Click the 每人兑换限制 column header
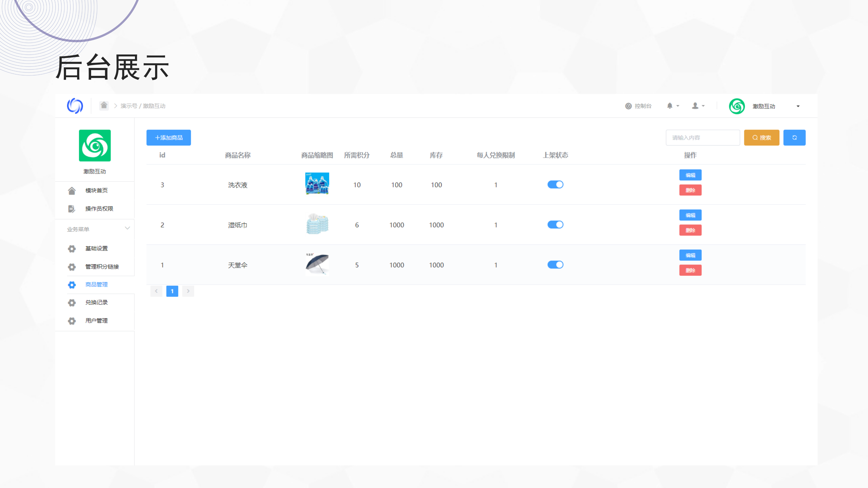The width and height of the screenshot is (868, 488). 496,155
